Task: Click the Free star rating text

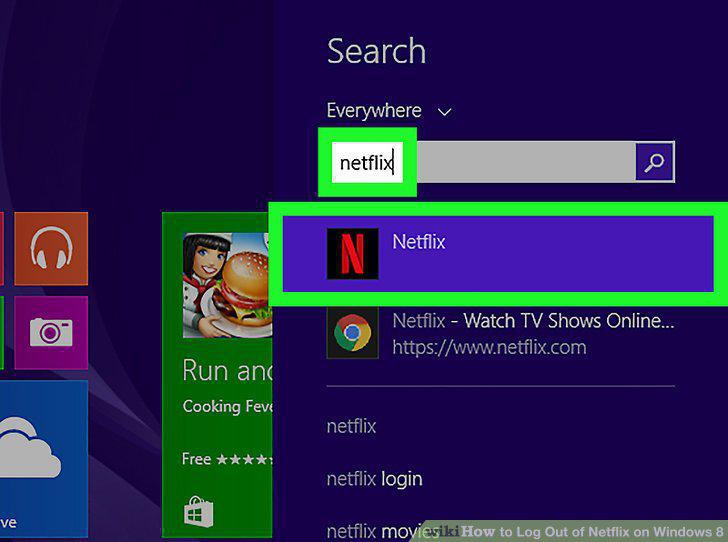Action: tap(227, 459)
